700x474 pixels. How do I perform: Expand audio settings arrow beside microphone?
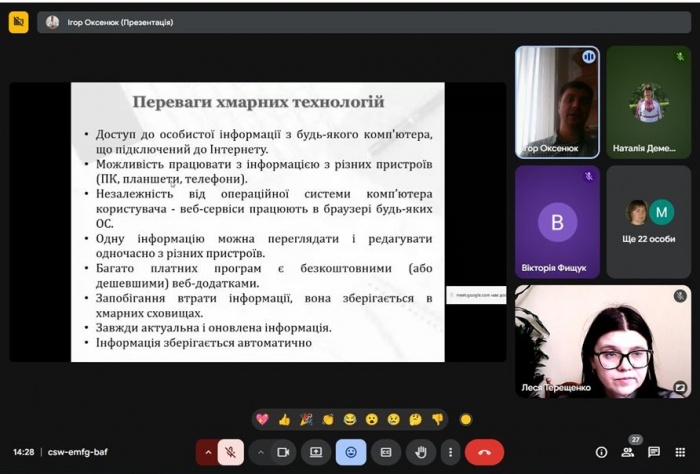[x=208, y=452]
